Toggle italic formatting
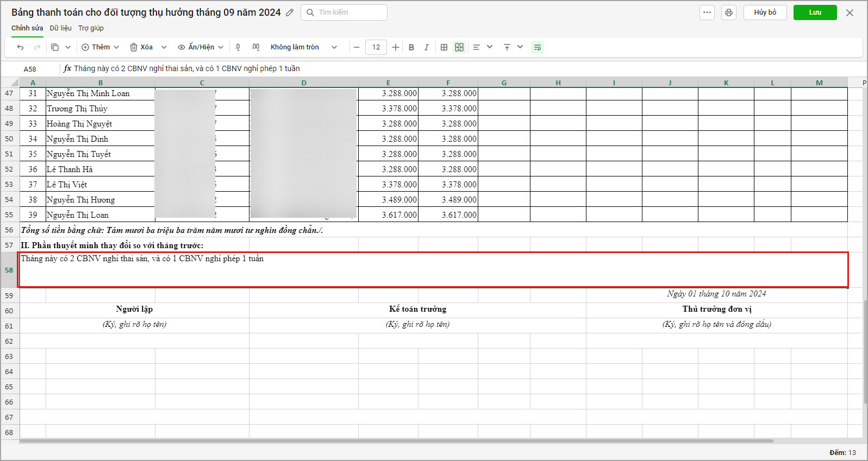The height and width of the screenshot is (461, 868). 427,47
